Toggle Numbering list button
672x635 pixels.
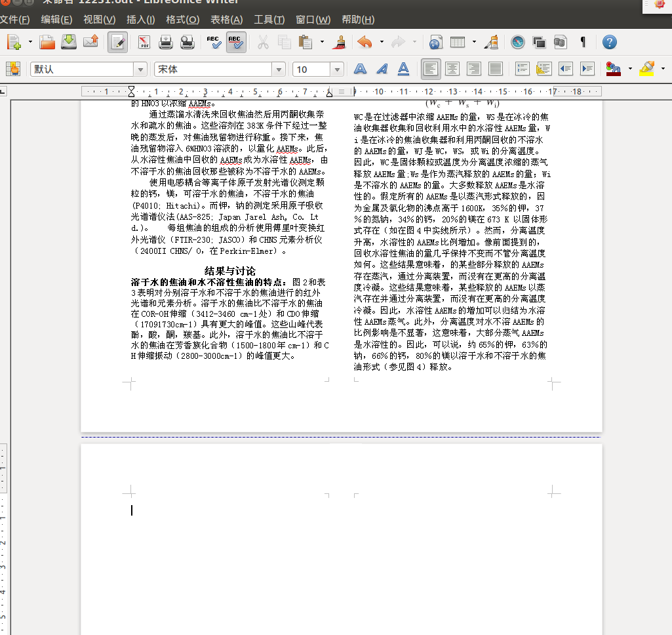click(522, 69)
